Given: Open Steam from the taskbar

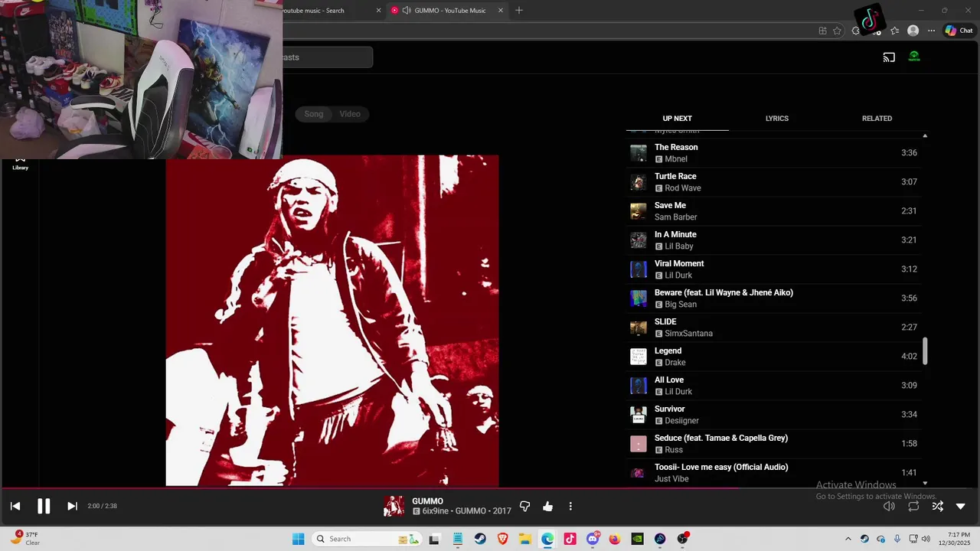Looking at the screenshot, I should 480,539.
